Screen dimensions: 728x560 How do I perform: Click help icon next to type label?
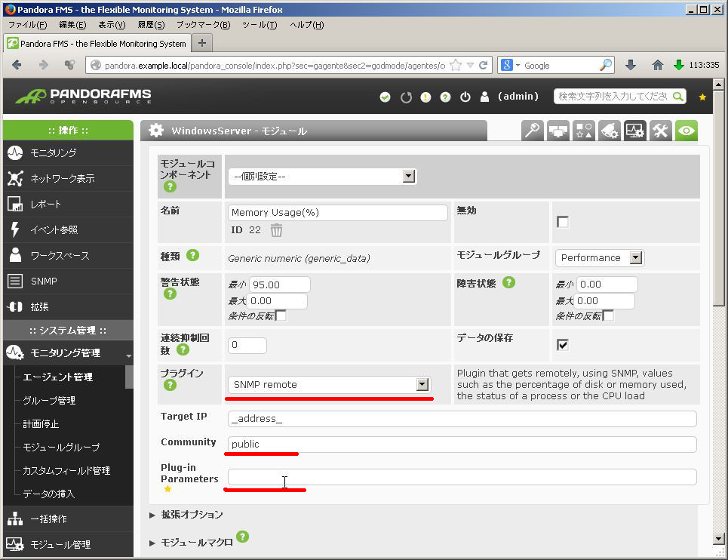(x=192, y=255)
